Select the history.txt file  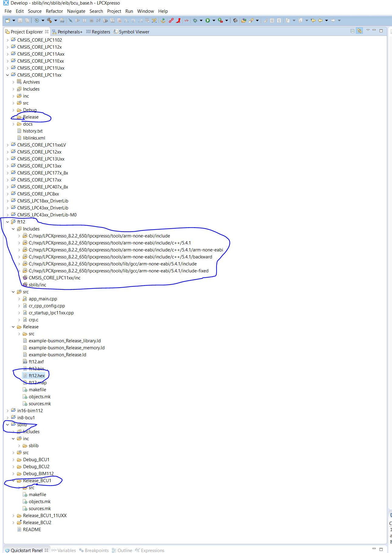[33, 131]
